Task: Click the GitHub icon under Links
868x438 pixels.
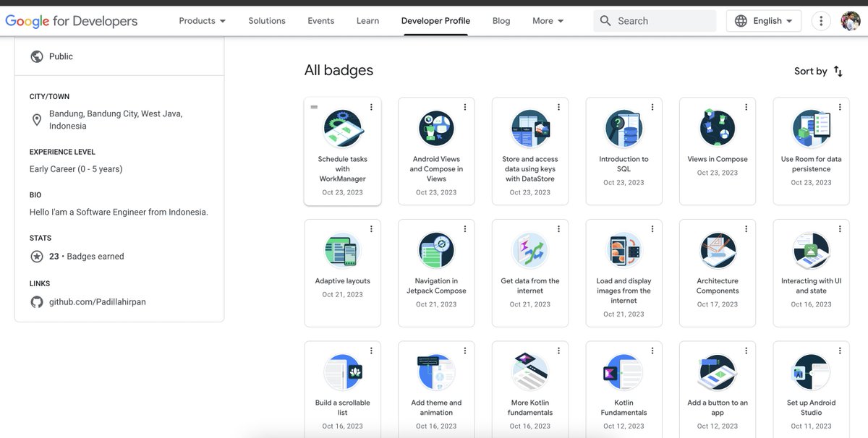Action: (37, 301)
